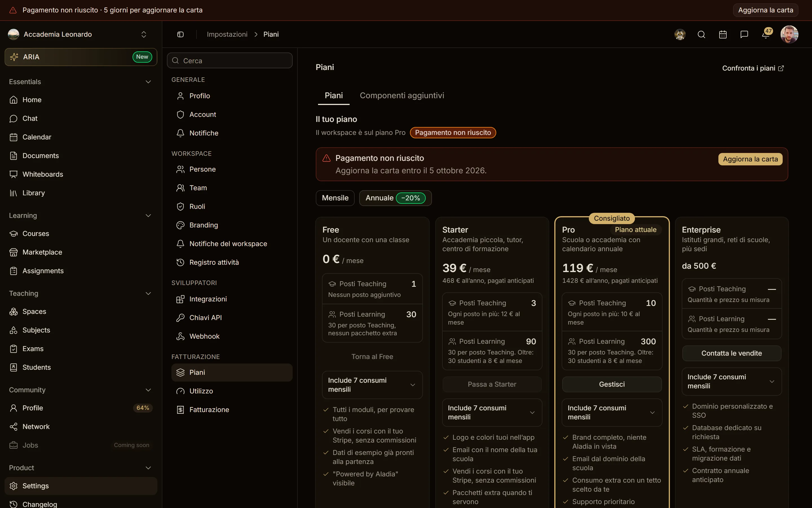Open ARIA assistant in sidebar

(81, 57)
